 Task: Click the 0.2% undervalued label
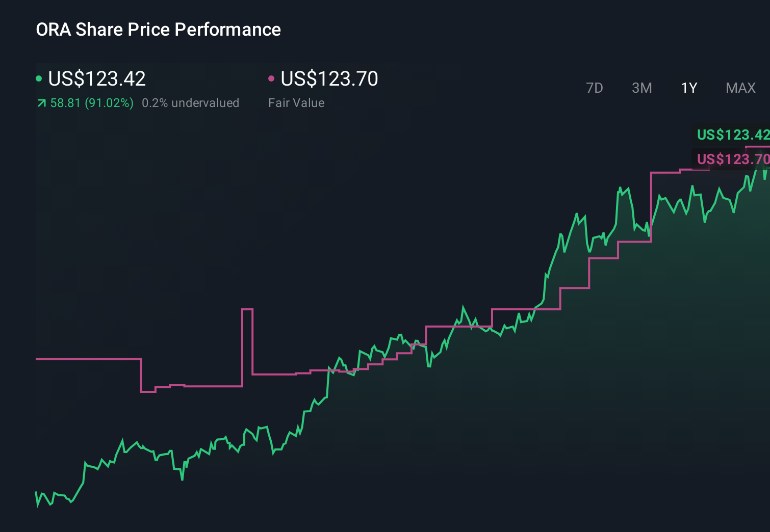191,102
